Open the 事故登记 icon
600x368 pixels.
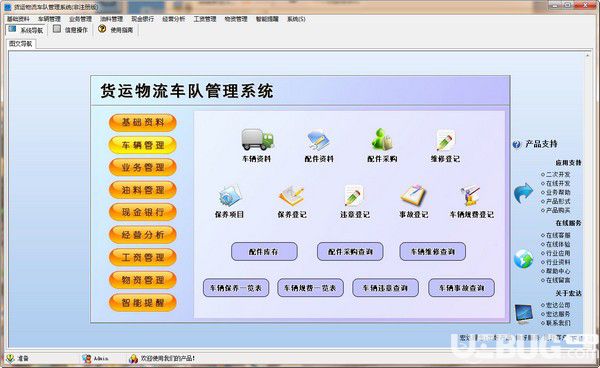pos(413,196)
